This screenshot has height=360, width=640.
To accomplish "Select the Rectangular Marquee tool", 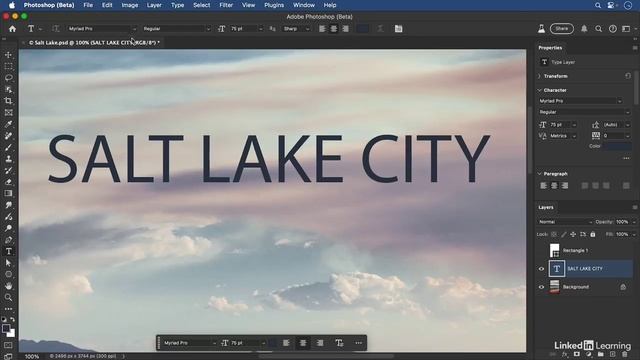I will pos(8,66).
